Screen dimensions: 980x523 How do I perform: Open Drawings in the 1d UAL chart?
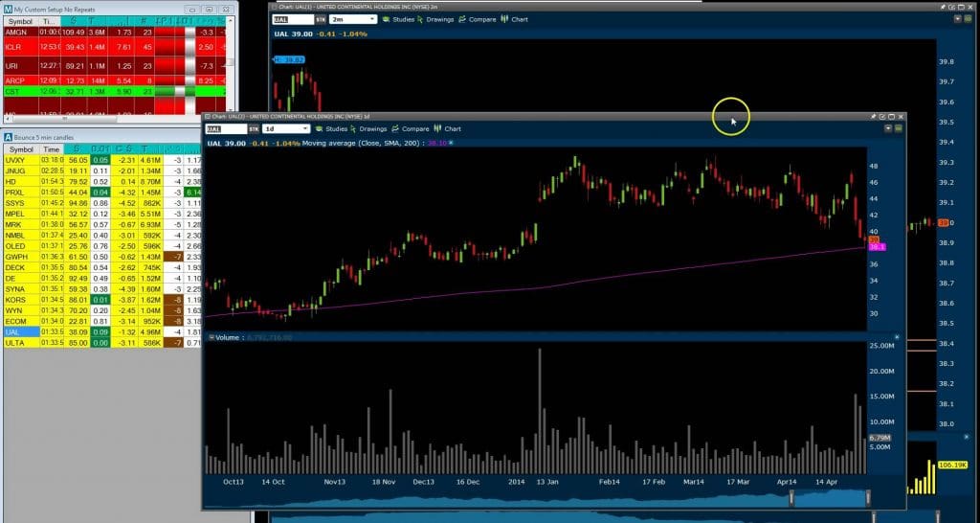[x=368, y=129]
